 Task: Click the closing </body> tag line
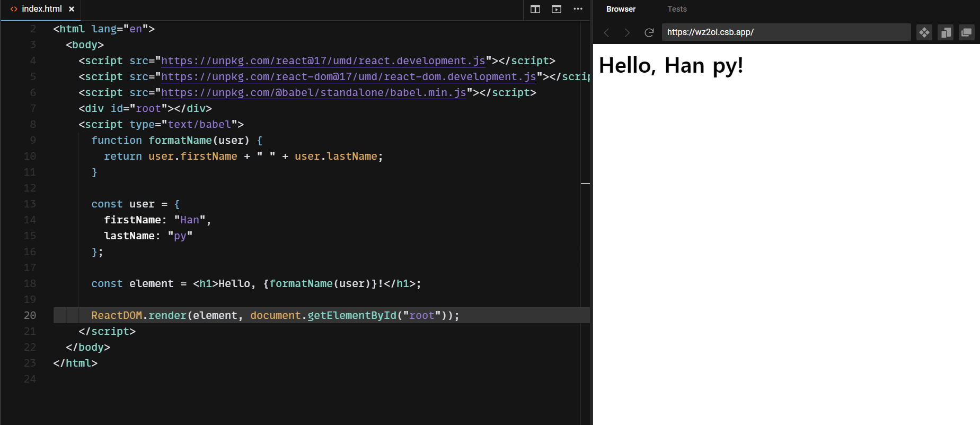(x=88, y=347)
